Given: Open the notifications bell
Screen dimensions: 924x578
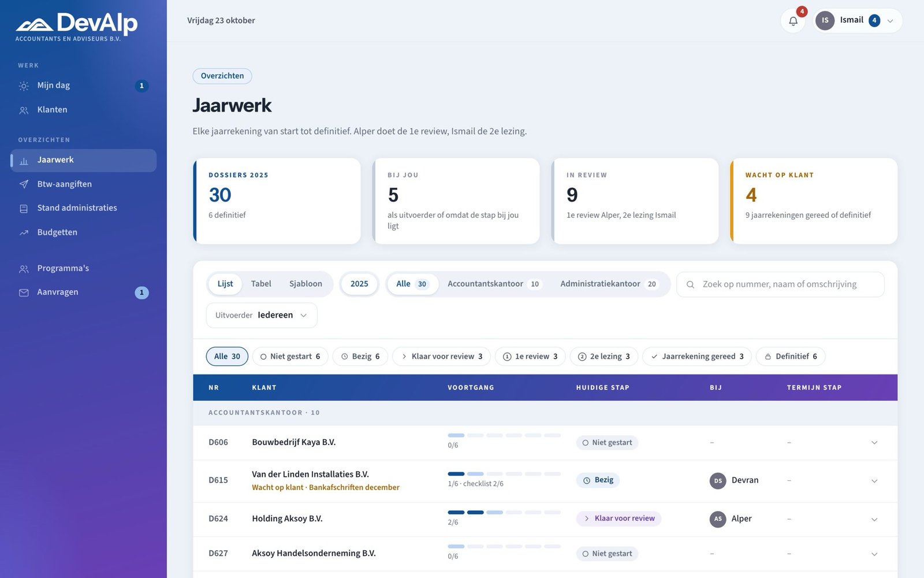Looking at the screenshot, I should (x=793, y=21).
